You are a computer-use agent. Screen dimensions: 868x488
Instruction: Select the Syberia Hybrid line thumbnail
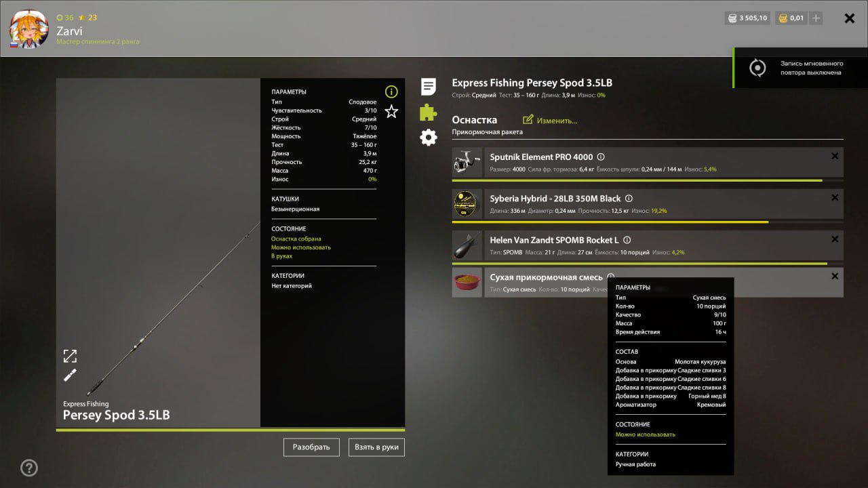467,204
